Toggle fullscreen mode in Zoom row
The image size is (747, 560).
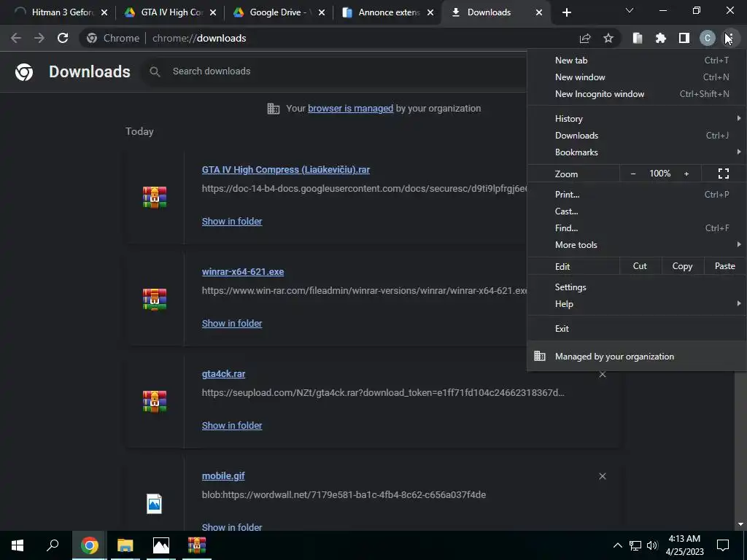pyautogui.click(x=723, y=174)
